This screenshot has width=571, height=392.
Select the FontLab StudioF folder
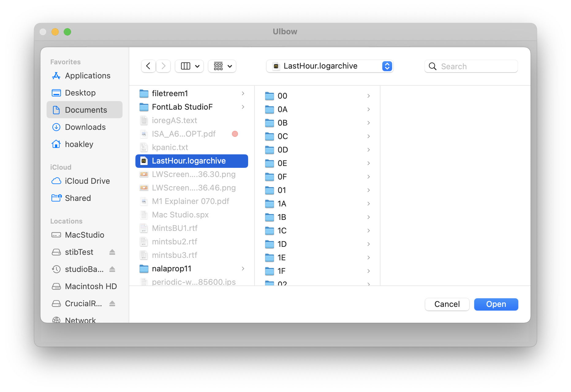(x=182, y=107)
